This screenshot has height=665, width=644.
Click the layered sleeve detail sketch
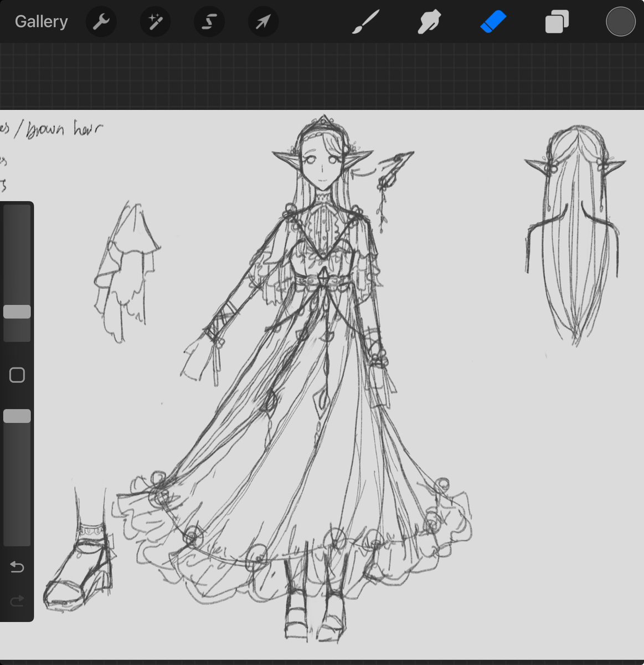(x=127, y=272)
